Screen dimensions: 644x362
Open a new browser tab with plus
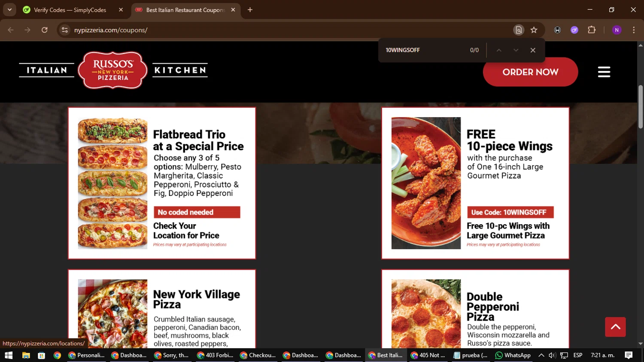point(250,10)
